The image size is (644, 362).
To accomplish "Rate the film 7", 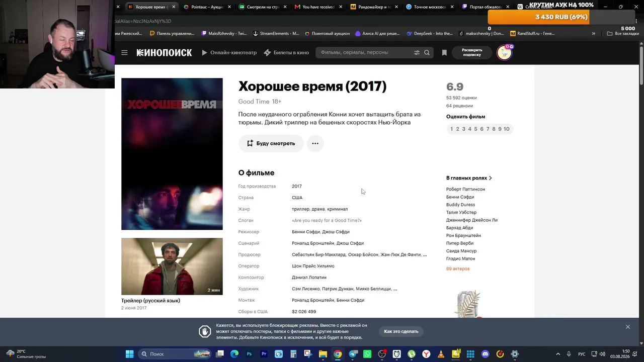I will (488, 129).
